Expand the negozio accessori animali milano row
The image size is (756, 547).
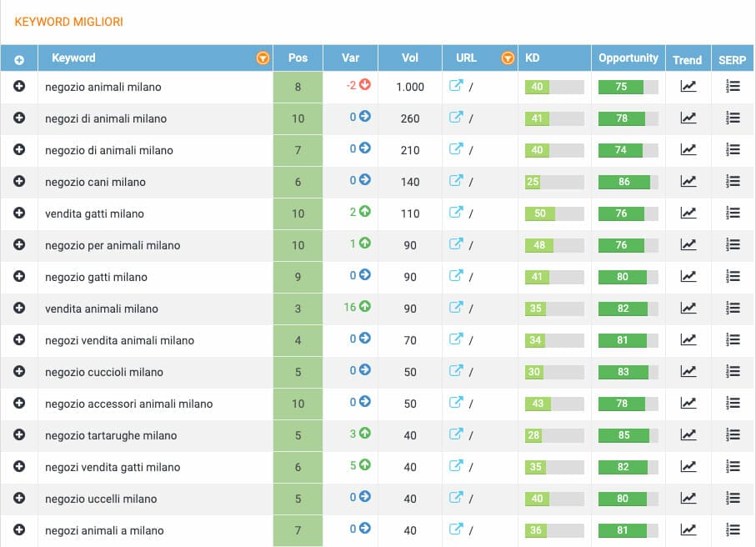[19, 403]
